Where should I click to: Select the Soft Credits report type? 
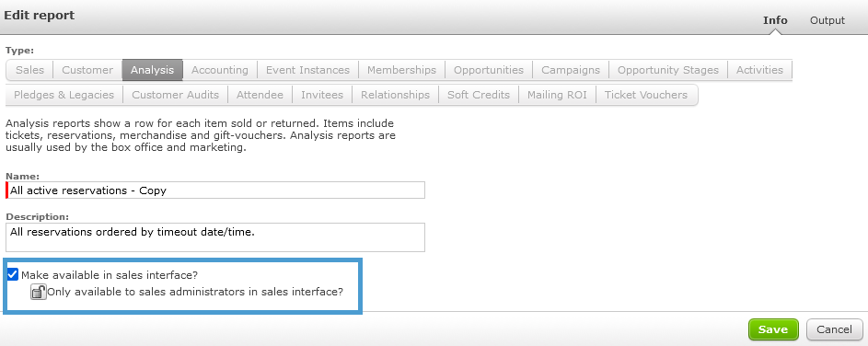click(x=479, y=95)
